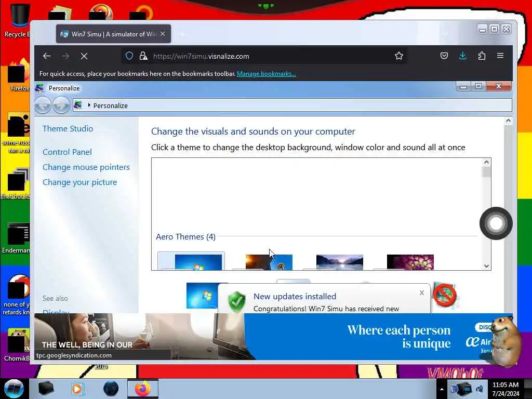Image resolution: width=532 pixels, height=399 pixels.
Task: Click the volume tray icon
Action: [x=480, y=389]
